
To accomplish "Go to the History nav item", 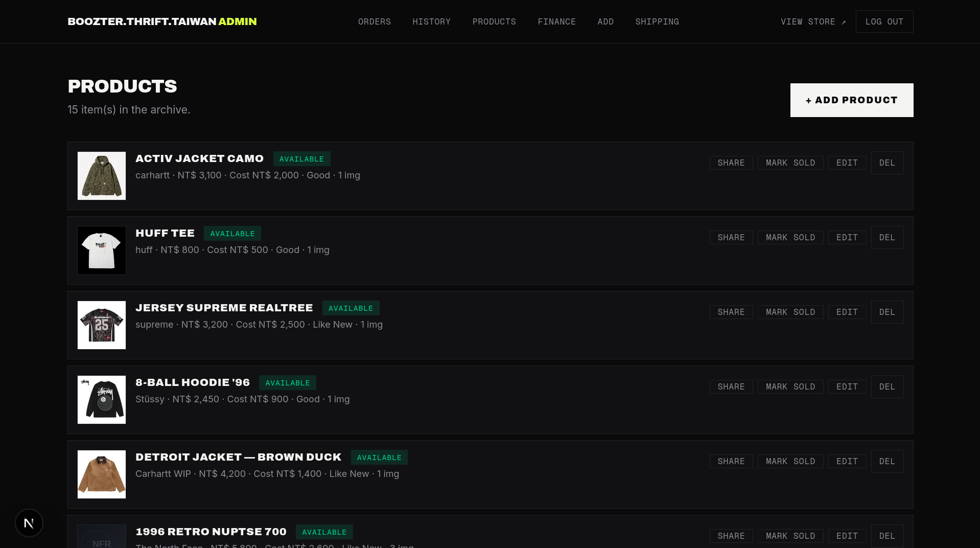I will click(x=432, y=21).
